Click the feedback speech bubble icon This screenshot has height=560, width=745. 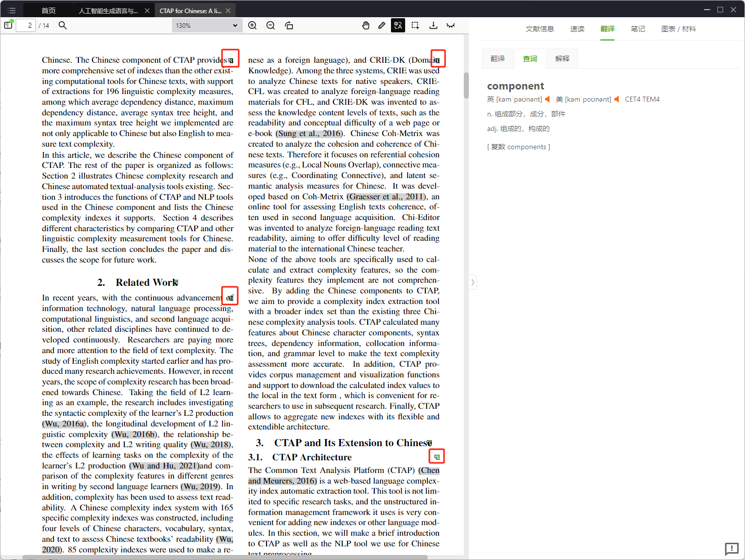point(731,549)
